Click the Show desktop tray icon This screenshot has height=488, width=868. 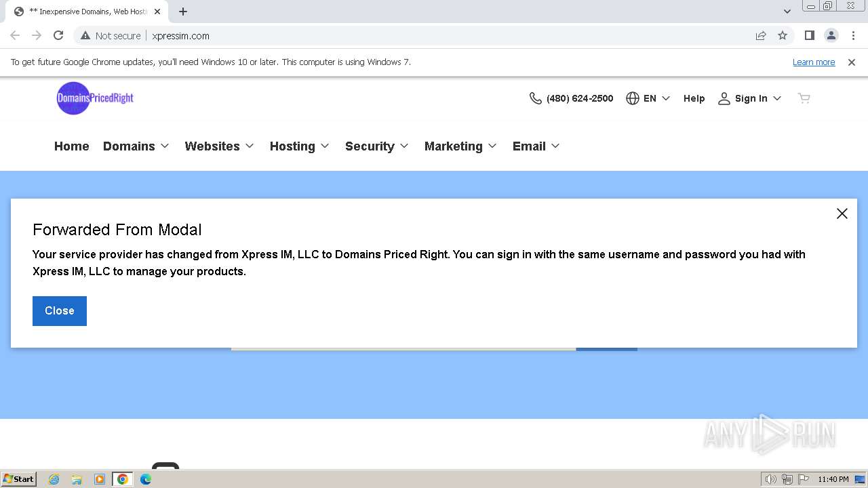click(x=860, y=479)
